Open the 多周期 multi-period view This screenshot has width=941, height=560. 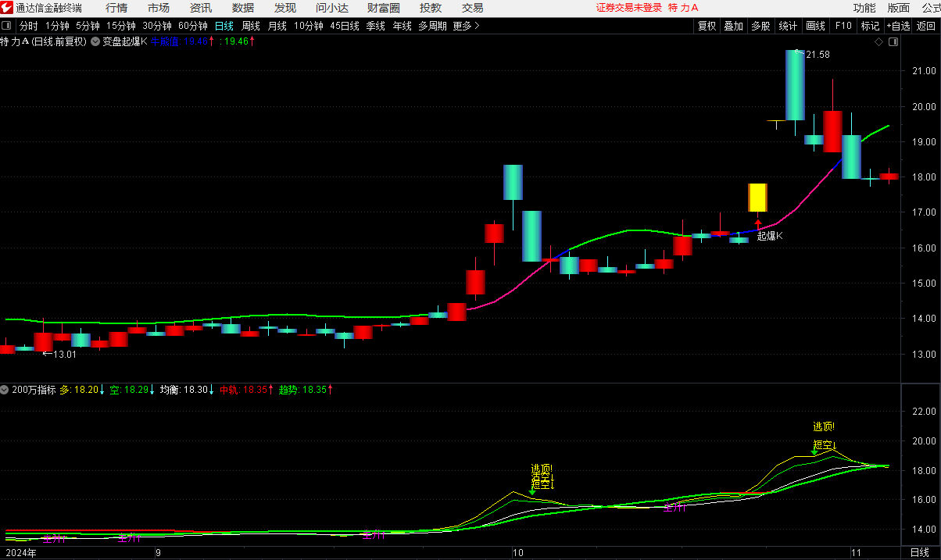click(x=432, y=26)
